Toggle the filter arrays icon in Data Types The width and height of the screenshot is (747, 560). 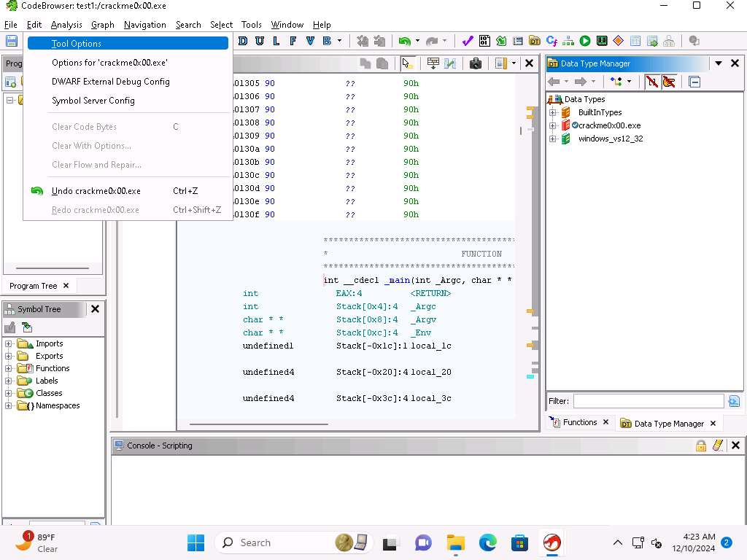point(652,82)
